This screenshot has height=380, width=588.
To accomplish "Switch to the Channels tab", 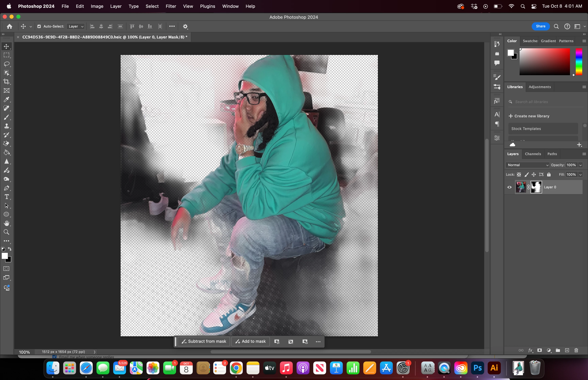I will click(533, 154).
